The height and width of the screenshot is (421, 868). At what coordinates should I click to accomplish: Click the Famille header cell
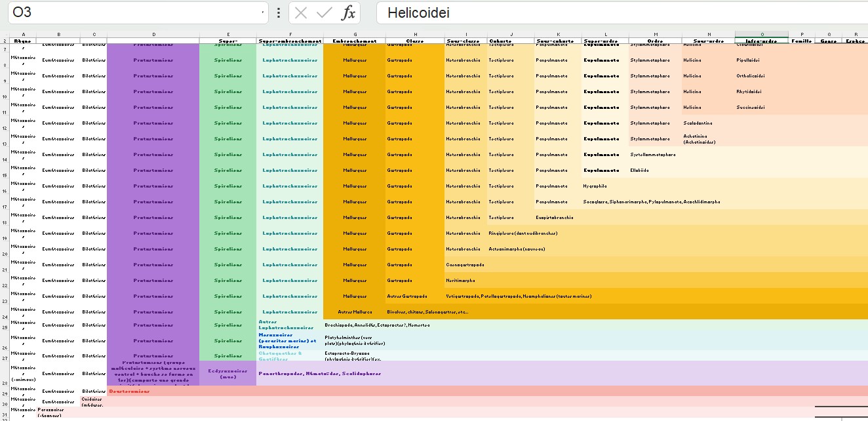click(x=802, y=41)
